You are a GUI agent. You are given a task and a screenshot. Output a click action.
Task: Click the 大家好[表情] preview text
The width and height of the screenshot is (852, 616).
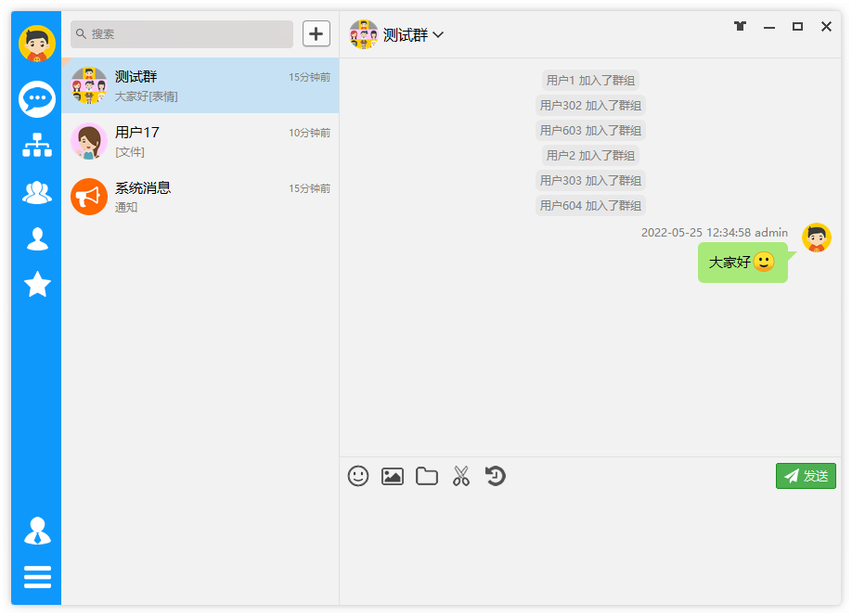click(146, 96)
